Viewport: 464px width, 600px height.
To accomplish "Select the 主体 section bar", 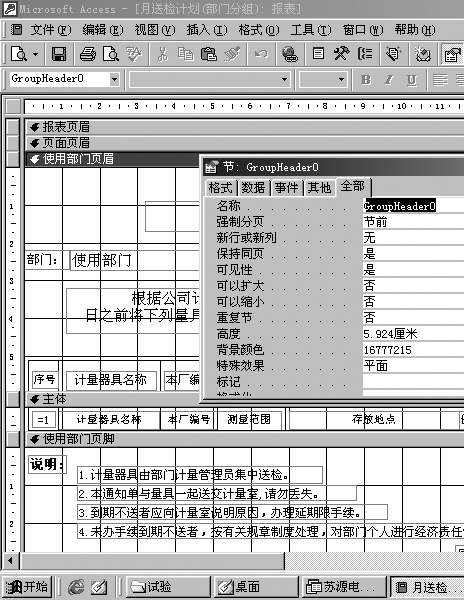I will pyautogui.click(x=113, y=399).
